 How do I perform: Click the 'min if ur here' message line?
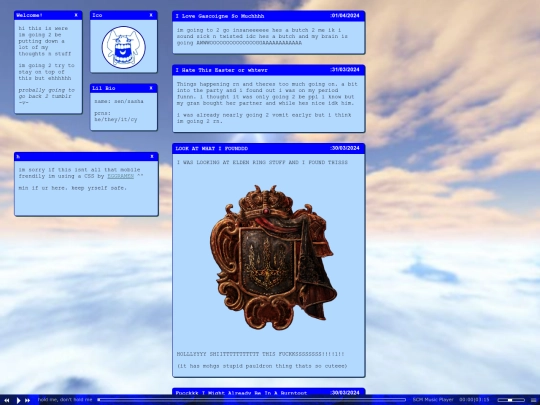coord(73,188)
